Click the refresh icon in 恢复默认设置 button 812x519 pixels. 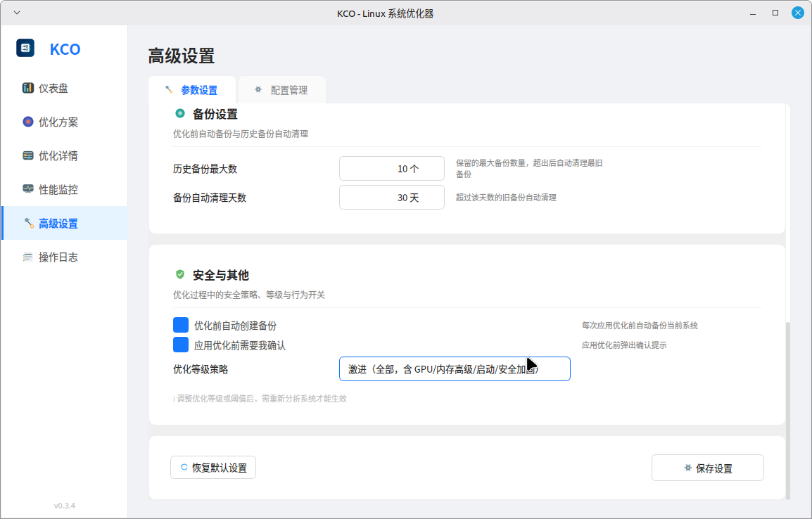tap(184, 467)
